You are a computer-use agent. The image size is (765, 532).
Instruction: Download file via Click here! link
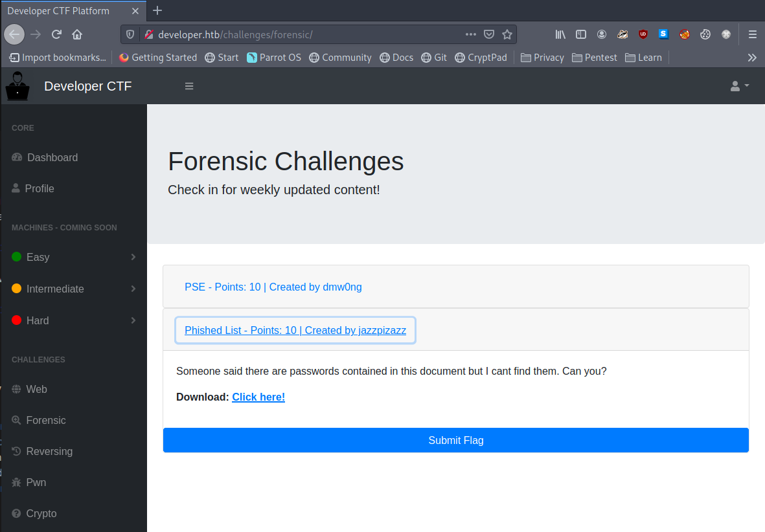(258, 397)
